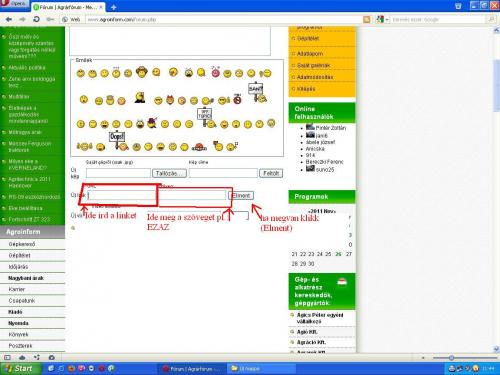500x375 pixels.
Task: Open the Opera menu button
Action: pyautogui.click(x=14, y=4)
